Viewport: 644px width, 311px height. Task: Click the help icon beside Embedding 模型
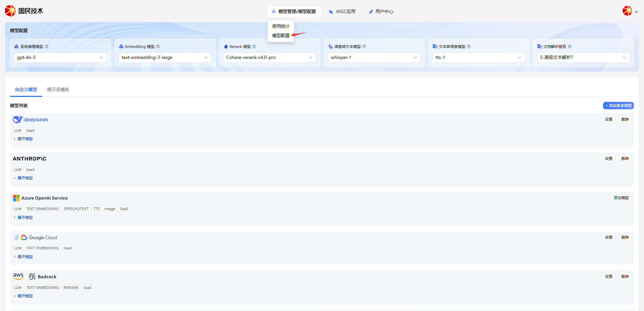click(158, 47)
